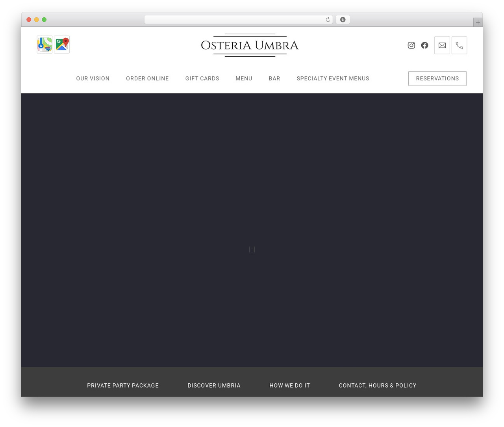Click the email envelope icon
This screenshot has width=504, height=427.
click(442, 45)
